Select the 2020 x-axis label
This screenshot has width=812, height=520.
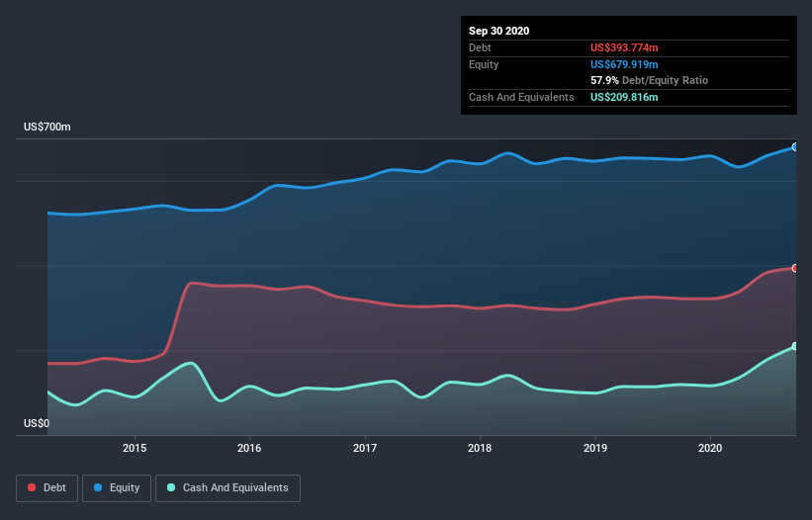[x=710, y=448]
